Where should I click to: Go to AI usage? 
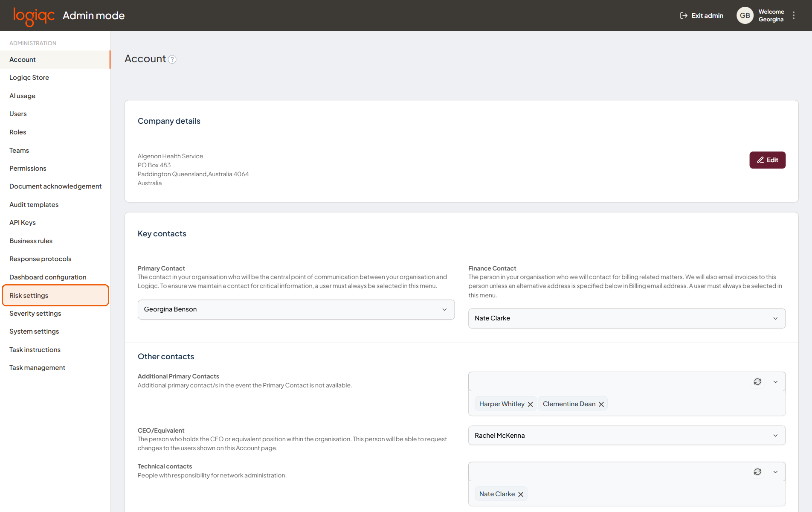[55, 96]
